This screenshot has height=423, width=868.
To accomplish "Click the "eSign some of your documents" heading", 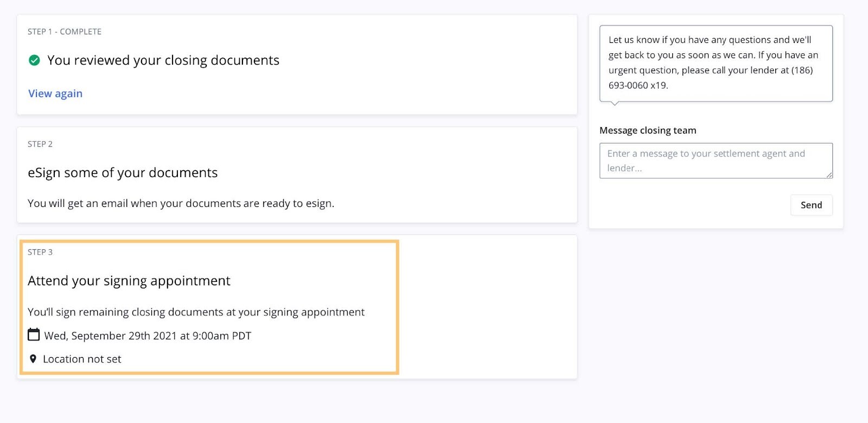I will point(123,173).
